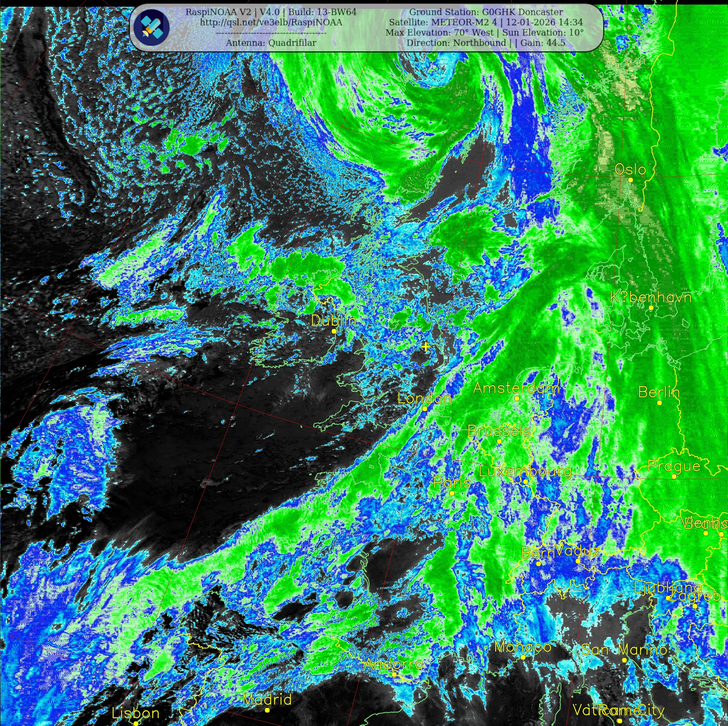Click the Dublin city marker dot
This screenshot has width=728, height=726.
point(334,331)
